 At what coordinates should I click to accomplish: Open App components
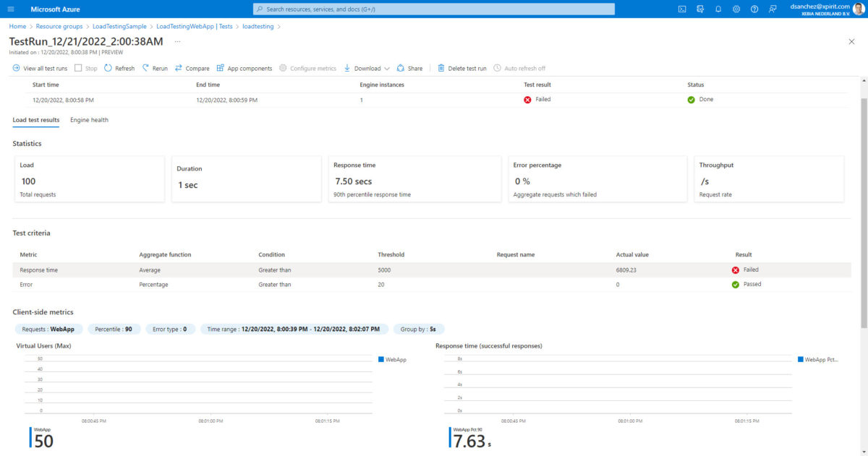[x=244, y=68]
